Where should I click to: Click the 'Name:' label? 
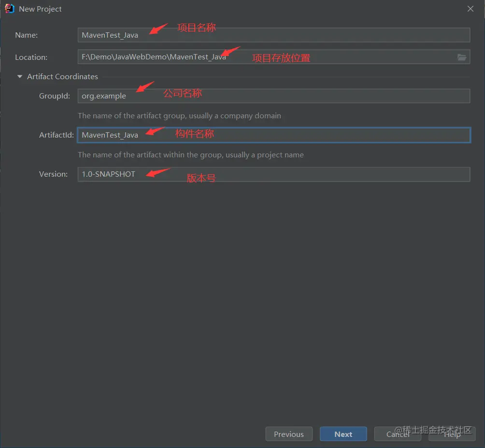tap(26, 35)
